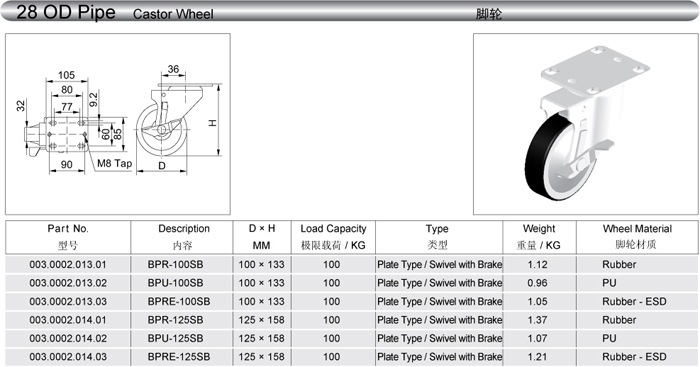Click the Rubber - ESD cell for BPRE-125SB
This screenshot has width=700, height=367.
tap(634, 357)
